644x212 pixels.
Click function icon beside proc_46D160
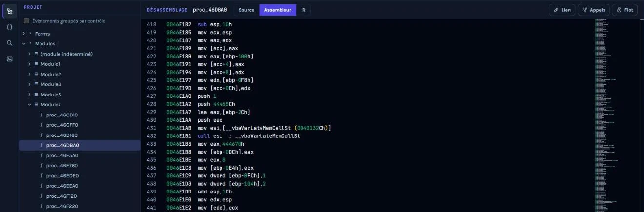(42, 135)
